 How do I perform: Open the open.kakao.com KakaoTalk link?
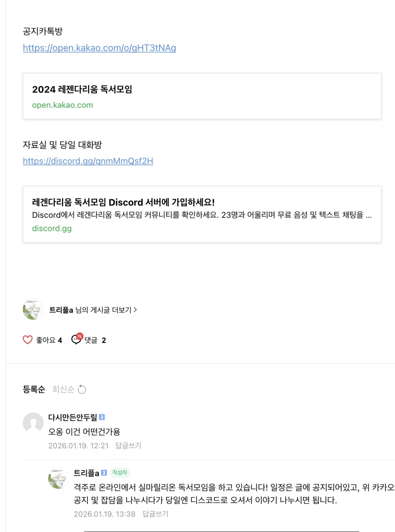point(99,48)
